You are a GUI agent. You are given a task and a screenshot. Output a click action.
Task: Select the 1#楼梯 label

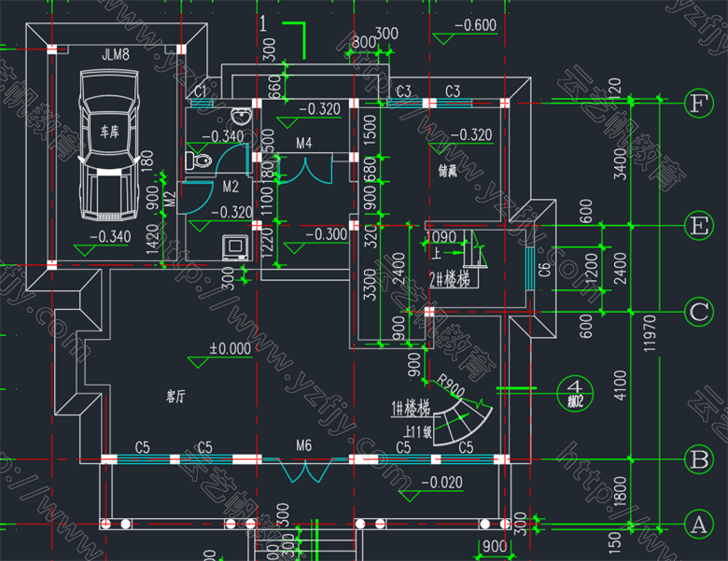pos(411,408)
